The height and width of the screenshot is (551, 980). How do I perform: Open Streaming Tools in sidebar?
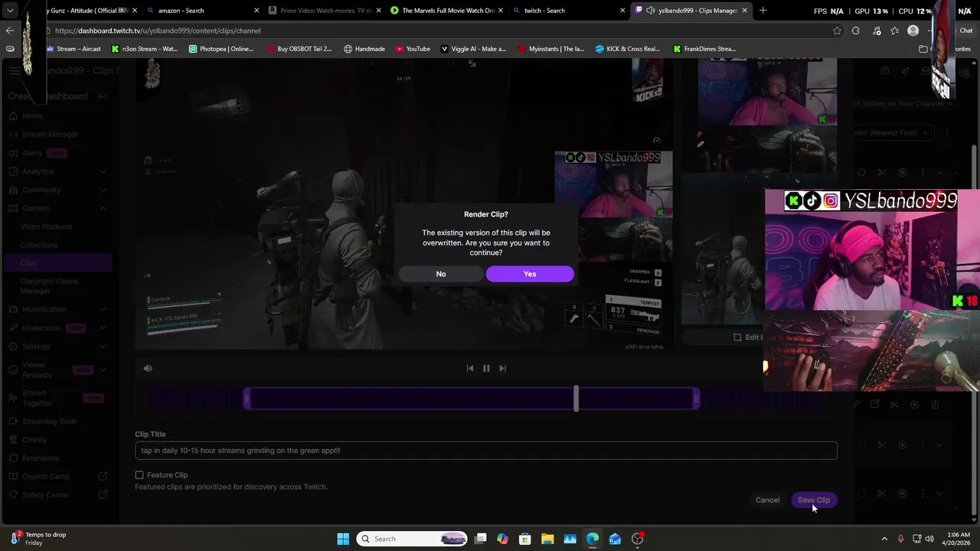(x=49, y=422)
